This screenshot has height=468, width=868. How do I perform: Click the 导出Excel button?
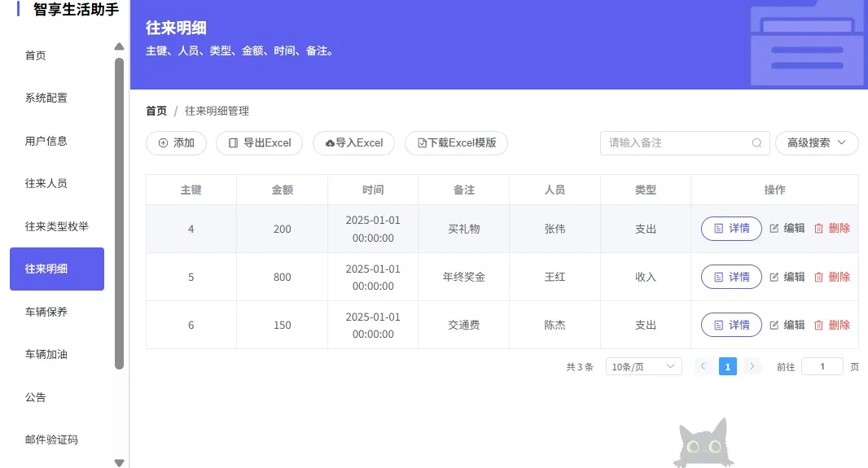tap(259, 142)
